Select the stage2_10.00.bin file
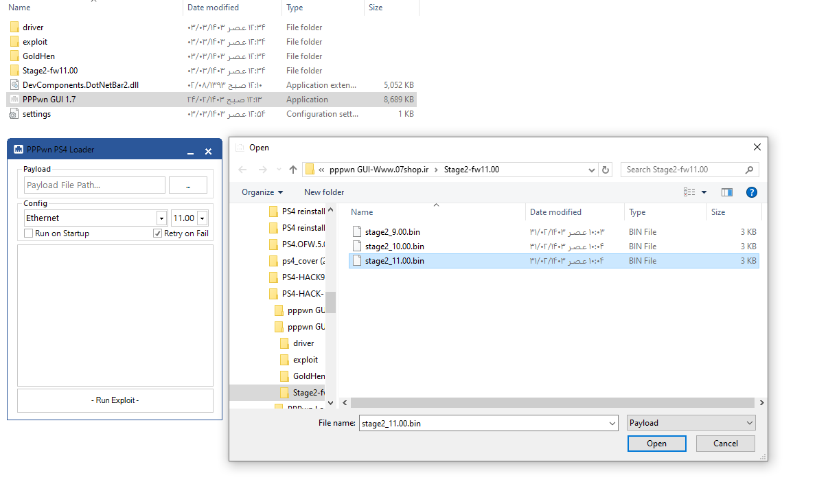Image resolution: width=828 pixels, height=504 pixels. click(394, 247)
